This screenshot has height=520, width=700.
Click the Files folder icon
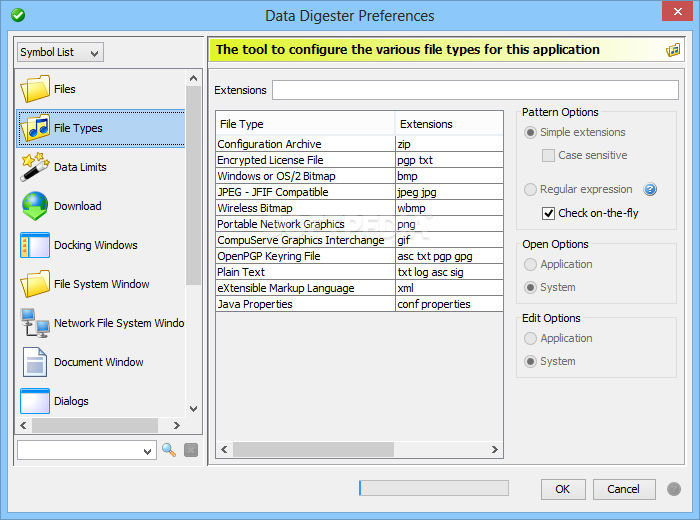coord(35,89)
